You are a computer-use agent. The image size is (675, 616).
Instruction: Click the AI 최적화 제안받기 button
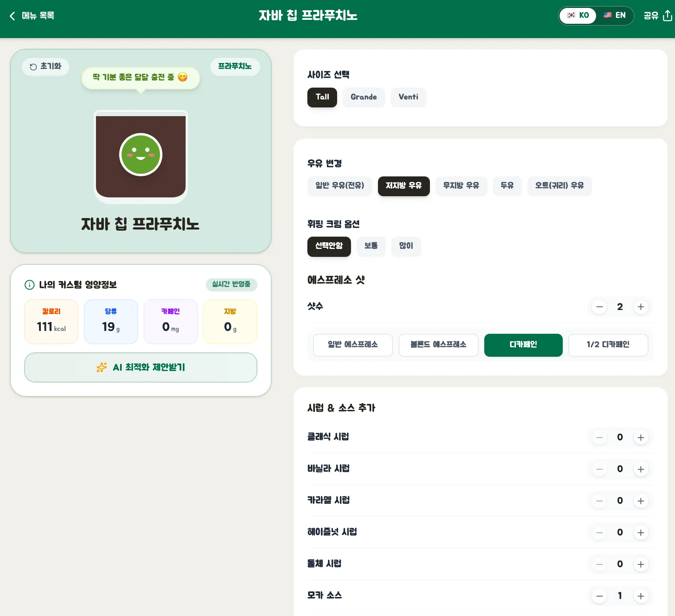[x=141, y=367]
